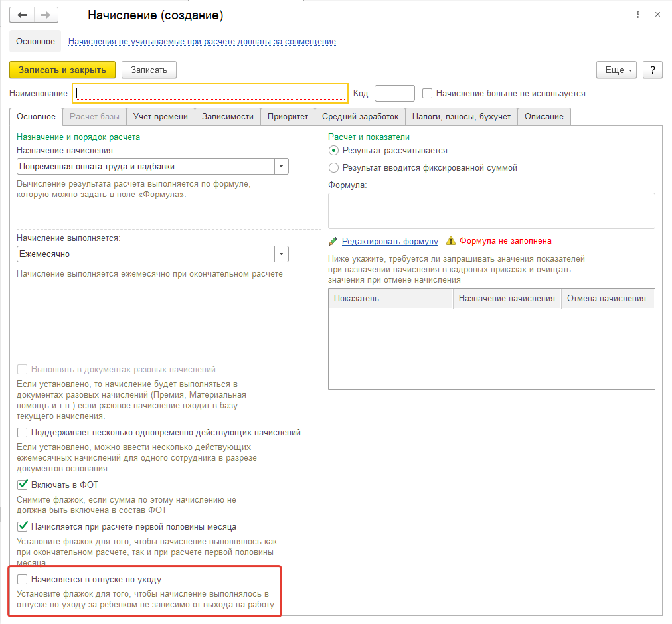Open the Еще dropdown menu
This screenshot has width=672, height=624.
616,70
